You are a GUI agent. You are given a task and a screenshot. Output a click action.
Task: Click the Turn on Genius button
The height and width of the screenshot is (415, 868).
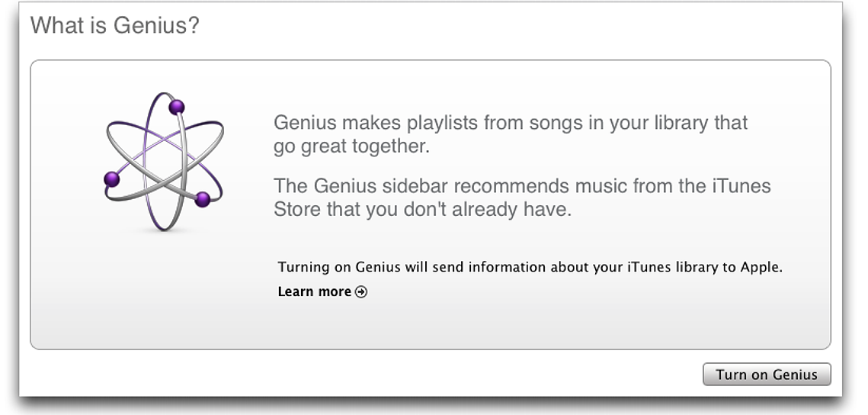pyautogui.click(x=767, y=375)
